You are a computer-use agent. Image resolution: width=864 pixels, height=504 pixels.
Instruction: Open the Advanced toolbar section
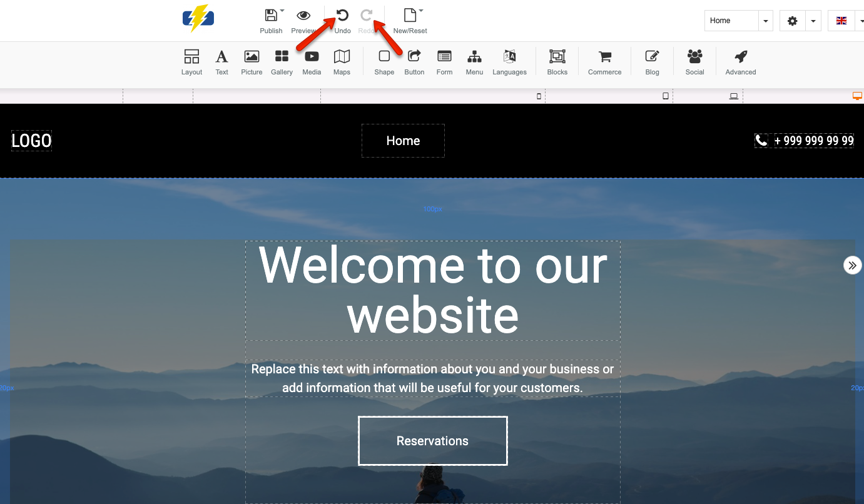point(740,61)
